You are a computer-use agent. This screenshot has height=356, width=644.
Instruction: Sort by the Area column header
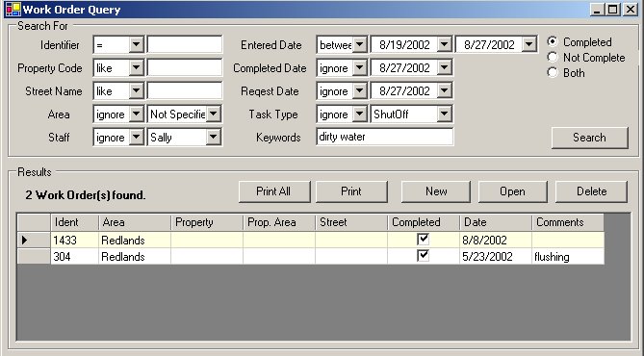click(135, 222)
